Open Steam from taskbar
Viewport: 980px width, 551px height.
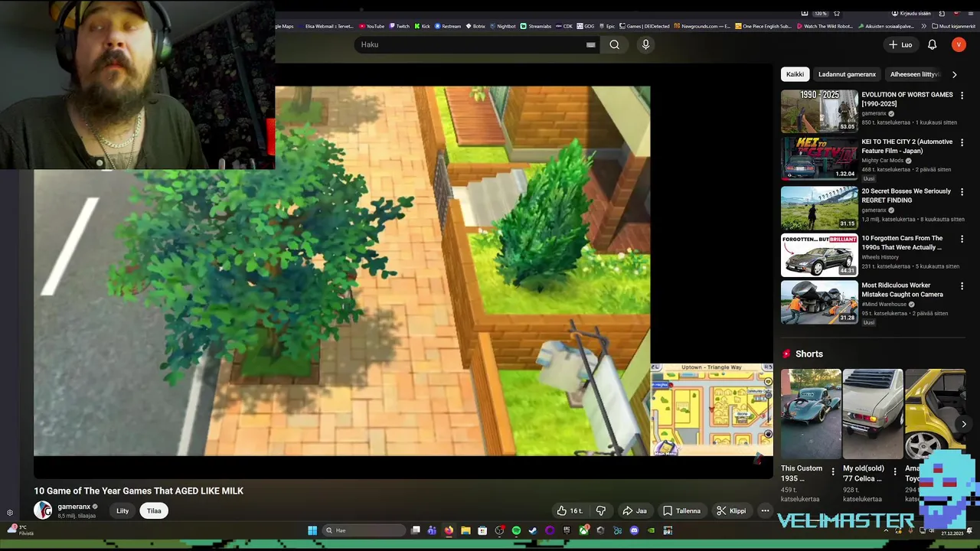click(x=533, y=530)
